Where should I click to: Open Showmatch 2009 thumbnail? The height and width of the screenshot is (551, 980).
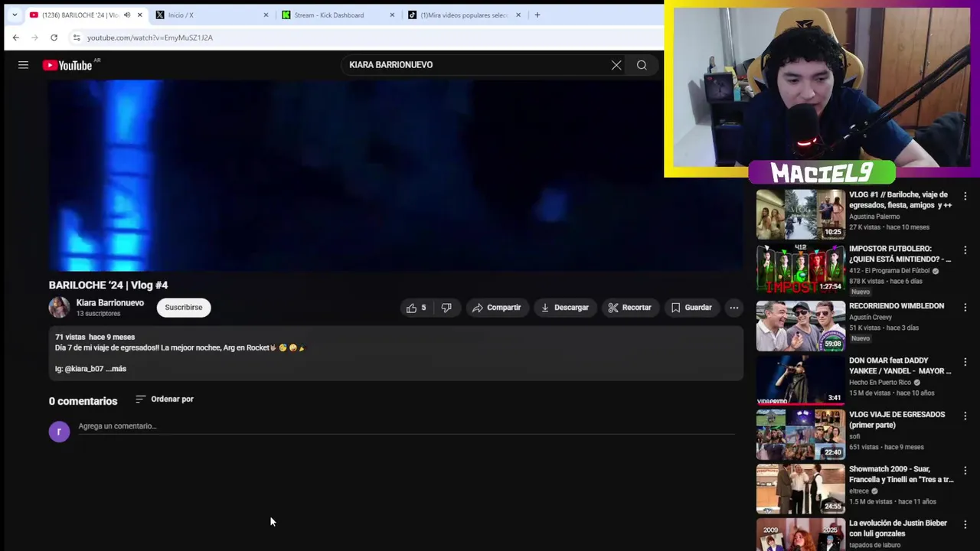point(801,488)
